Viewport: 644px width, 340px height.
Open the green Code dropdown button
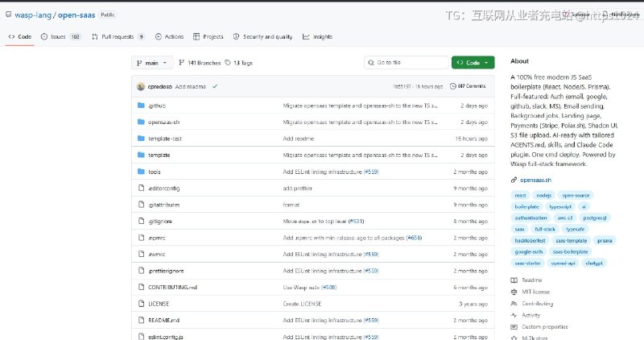473,63
